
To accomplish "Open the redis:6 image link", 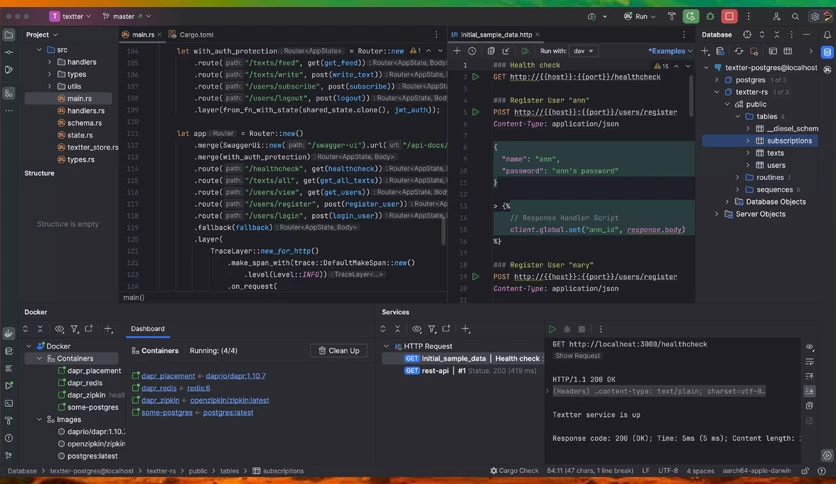I will (198, 388).
